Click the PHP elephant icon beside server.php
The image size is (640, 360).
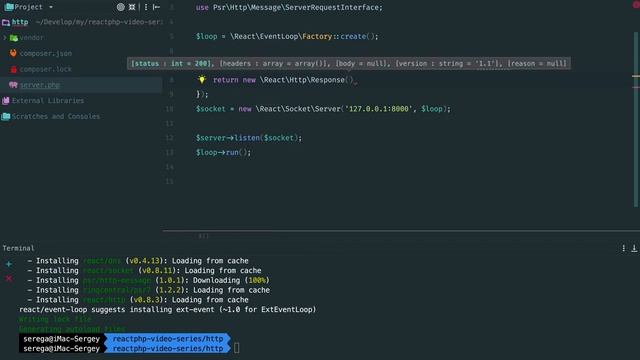(x=13, y=84)
